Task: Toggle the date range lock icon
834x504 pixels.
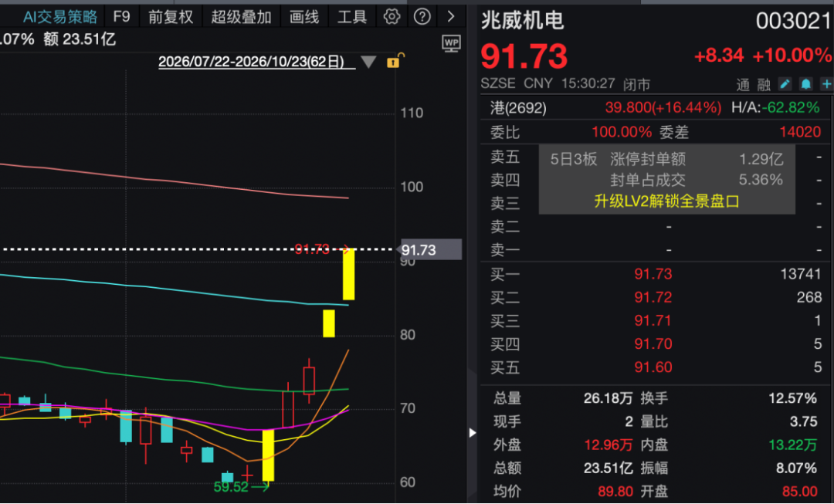Action: (395, 61)
